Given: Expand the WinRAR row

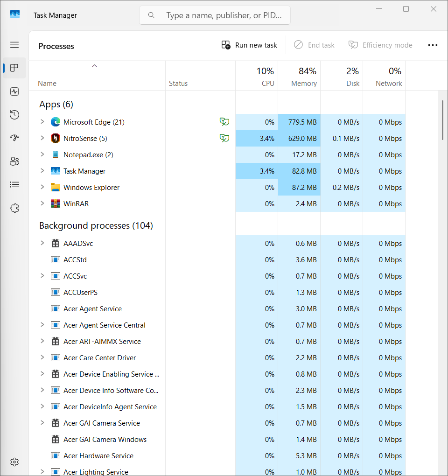Looking at the screenshot, I should point(42,203).
